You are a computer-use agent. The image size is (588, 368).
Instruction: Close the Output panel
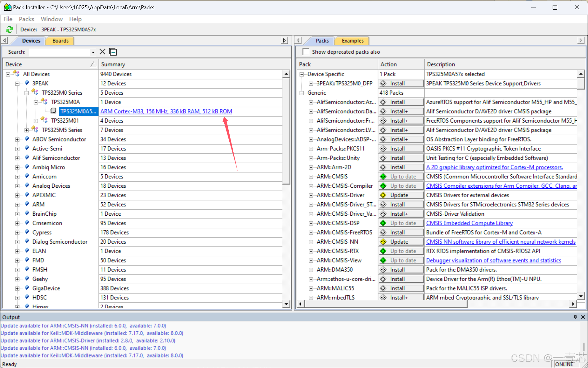coord(583,317)
